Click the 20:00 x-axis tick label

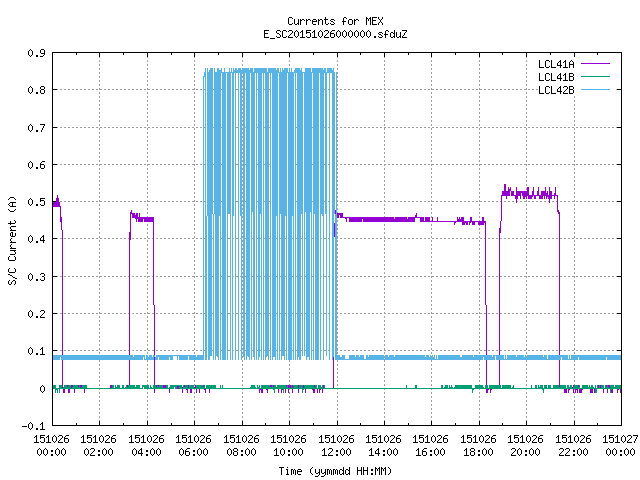tap(525, 452)
